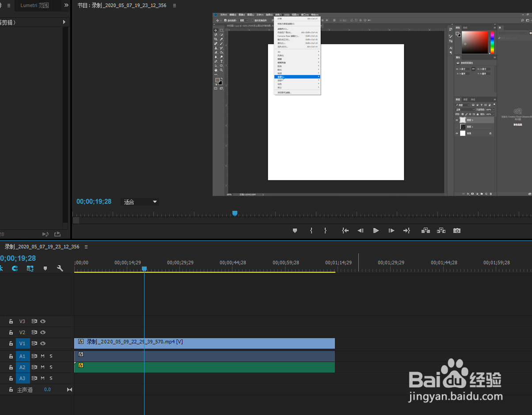Mute track A2
This screenshot has height=415, width=532.
tap(43, 367)
